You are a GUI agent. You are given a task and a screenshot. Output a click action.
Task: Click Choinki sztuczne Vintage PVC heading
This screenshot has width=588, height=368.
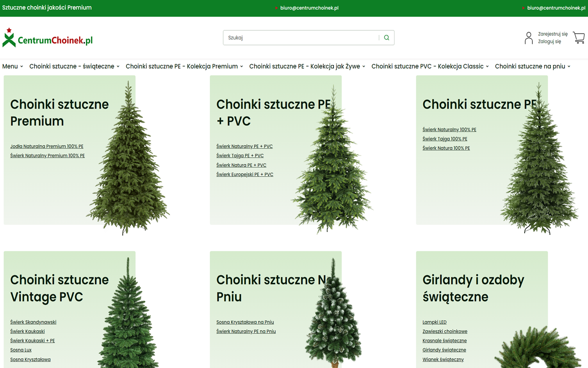(x=59, y=288)
